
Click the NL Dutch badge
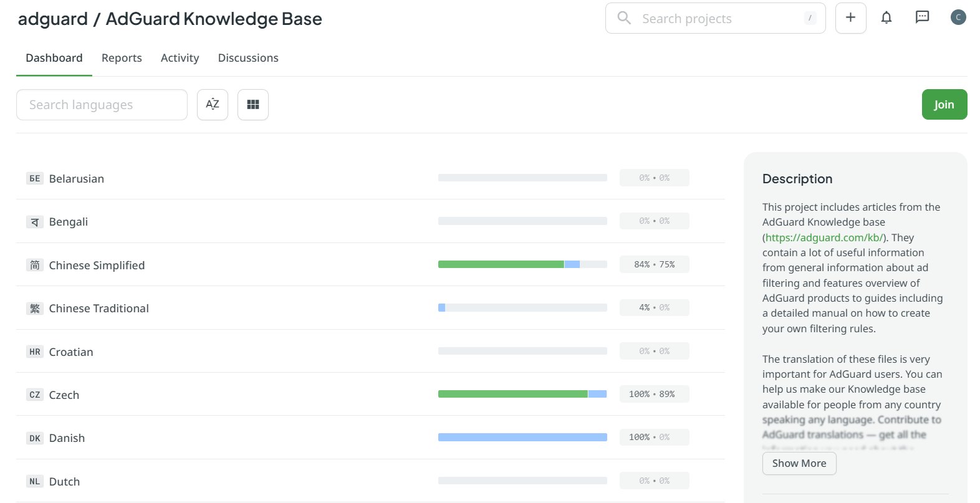click(x=35, y=481)
